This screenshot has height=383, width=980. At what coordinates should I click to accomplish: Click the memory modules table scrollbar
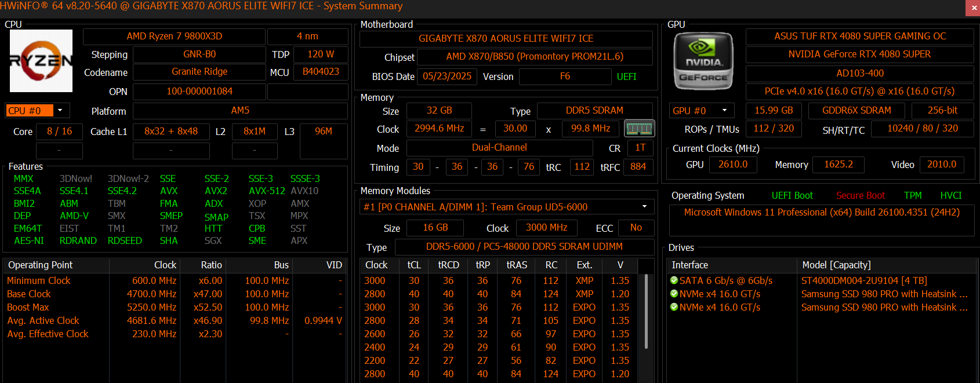point(647,313)
